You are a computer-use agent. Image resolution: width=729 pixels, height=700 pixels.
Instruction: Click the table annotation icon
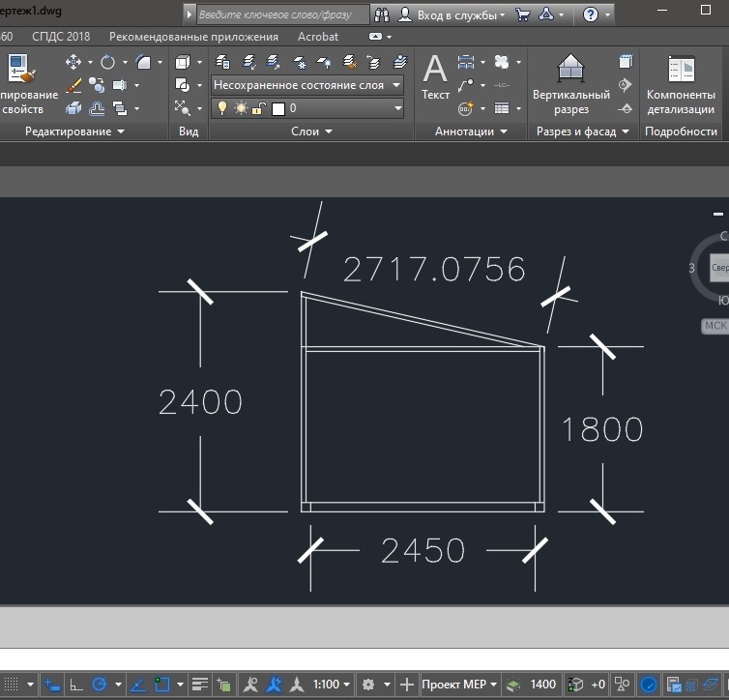(502, 108)
